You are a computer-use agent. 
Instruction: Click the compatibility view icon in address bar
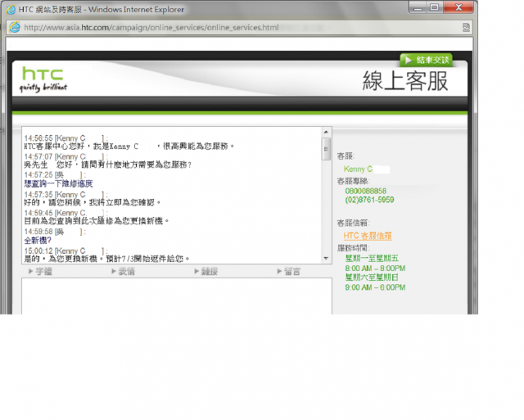click(x=466, y=27)
